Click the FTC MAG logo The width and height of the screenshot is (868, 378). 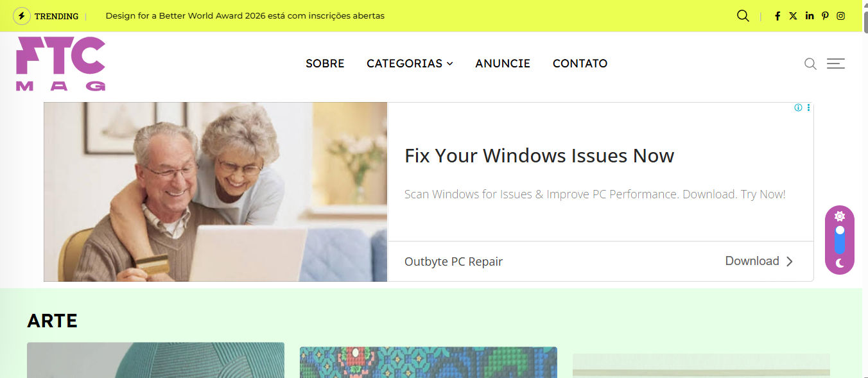pyautogui.click(x=61, y=64)
